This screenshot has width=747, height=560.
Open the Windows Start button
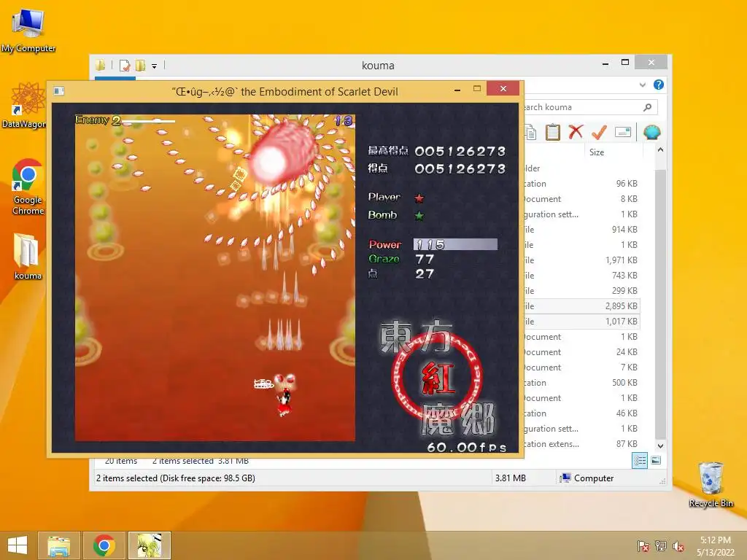pos(18,545)
